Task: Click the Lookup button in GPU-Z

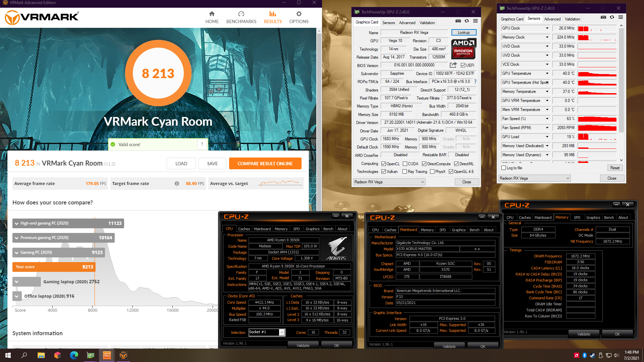Action: click(x=464, y=33)
